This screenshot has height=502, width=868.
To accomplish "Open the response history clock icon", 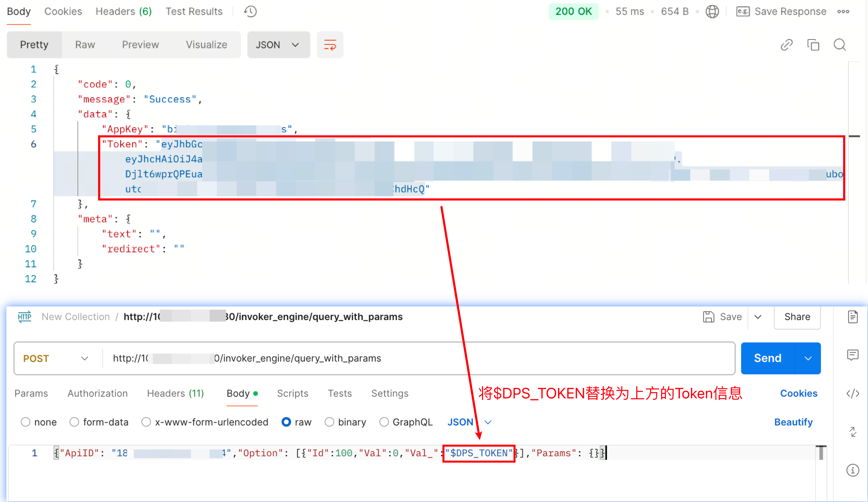I will click(250, 12).
